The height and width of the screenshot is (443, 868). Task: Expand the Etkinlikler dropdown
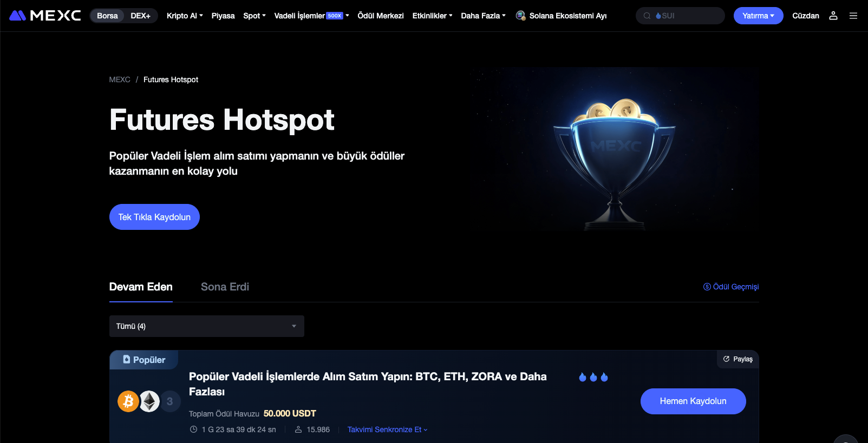point(432,16)
